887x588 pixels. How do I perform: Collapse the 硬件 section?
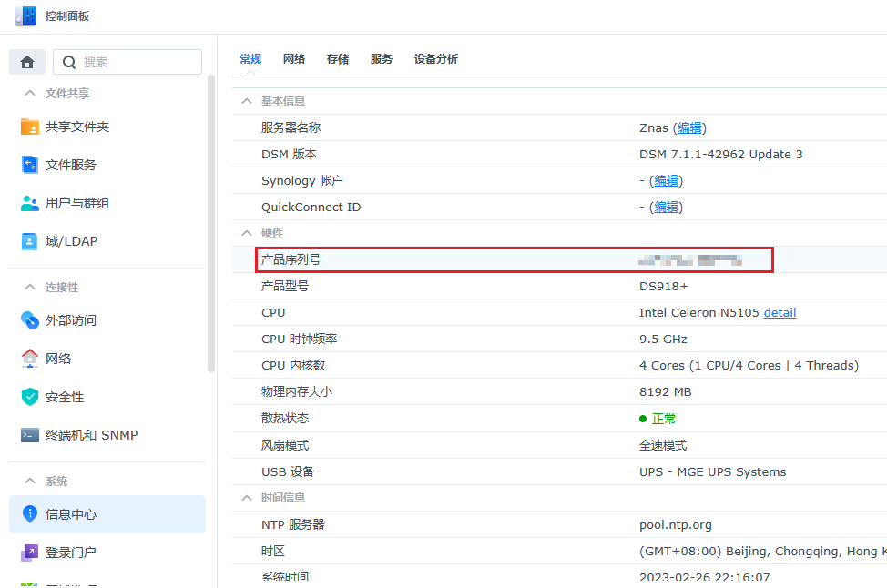point(247,233)
